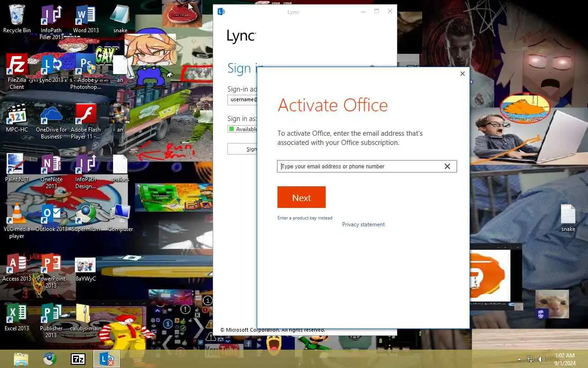Click the sign-in address field in Lync window
This screenshot has width=588, height=368.
pos(242,99)
